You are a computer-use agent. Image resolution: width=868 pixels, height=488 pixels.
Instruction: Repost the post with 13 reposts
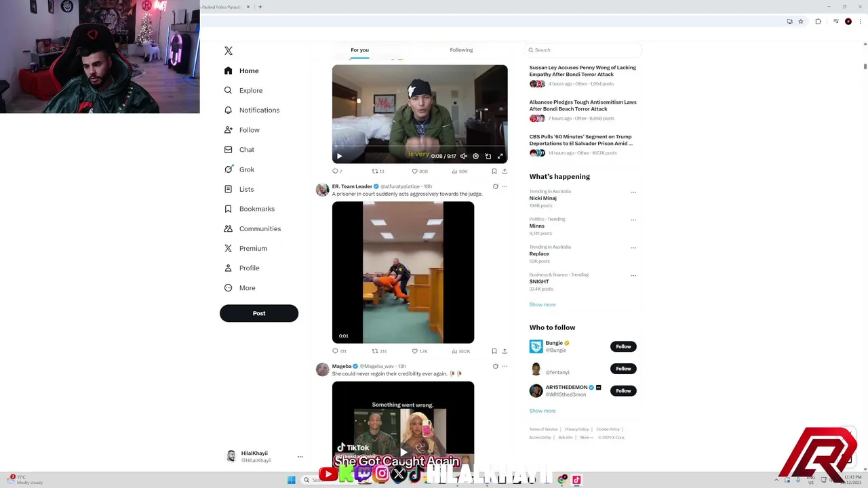click(x=378, y=171)
